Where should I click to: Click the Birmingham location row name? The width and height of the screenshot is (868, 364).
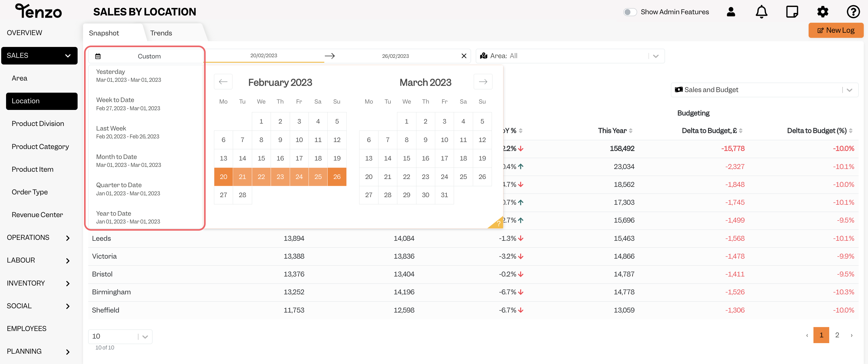[111, 292]
